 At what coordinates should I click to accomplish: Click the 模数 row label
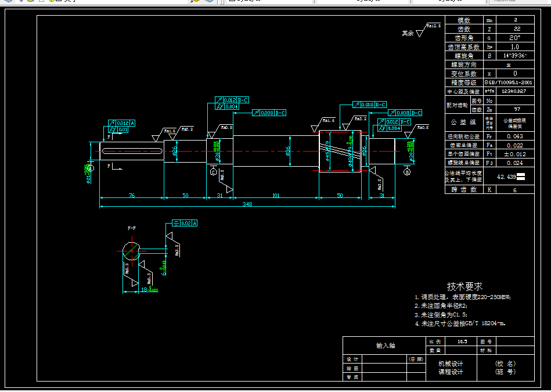pos(464,20)
